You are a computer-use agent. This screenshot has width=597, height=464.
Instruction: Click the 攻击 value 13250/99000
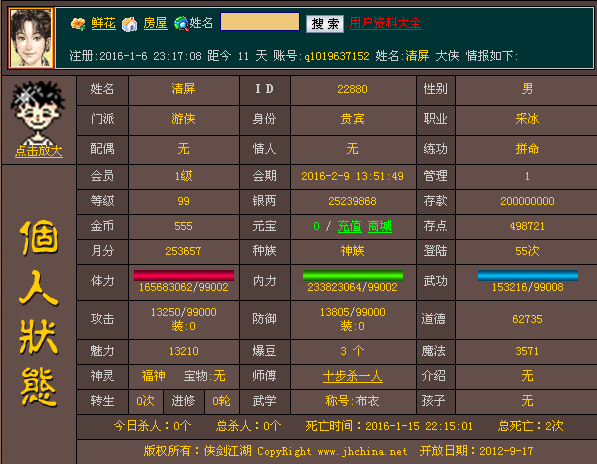[184, 313]
